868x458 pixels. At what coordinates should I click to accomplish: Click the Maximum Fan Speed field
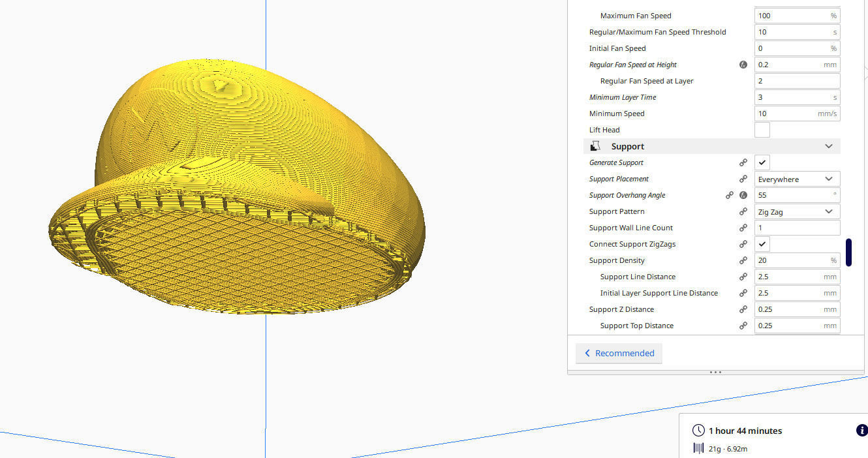pos(797,16)
